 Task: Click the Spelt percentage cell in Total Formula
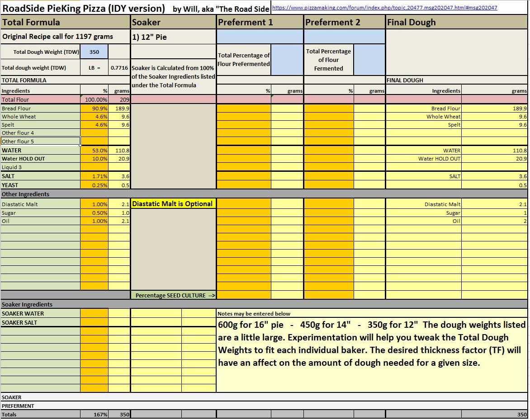click(x=94, y=125)
